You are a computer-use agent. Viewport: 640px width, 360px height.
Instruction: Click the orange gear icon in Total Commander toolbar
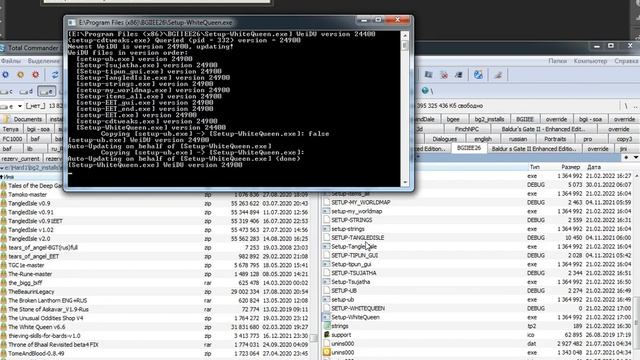[20, 75]
